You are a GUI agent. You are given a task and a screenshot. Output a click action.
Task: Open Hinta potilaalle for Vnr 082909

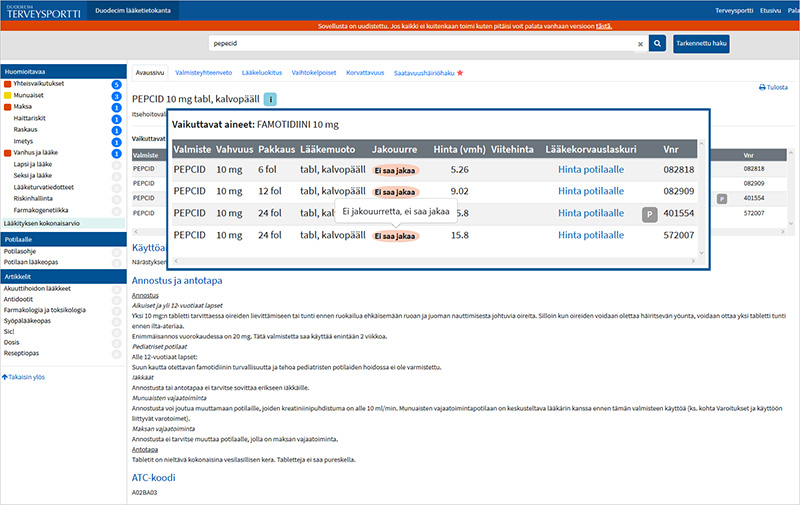point(591,191)
